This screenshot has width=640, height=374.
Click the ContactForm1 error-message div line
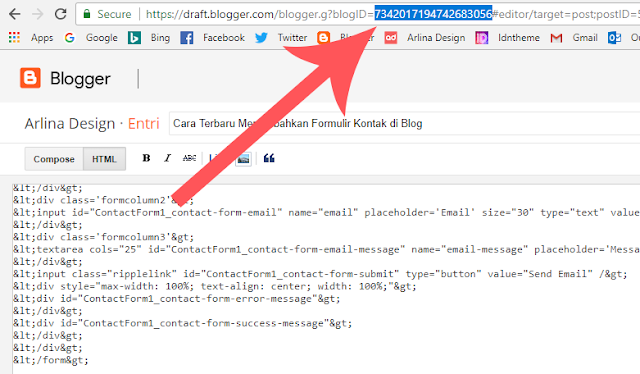[176, 299]
